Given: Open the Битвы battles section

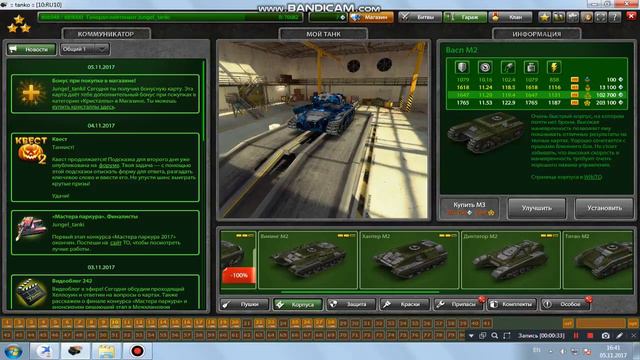Looking at the screenshot, I should point(420,17).
